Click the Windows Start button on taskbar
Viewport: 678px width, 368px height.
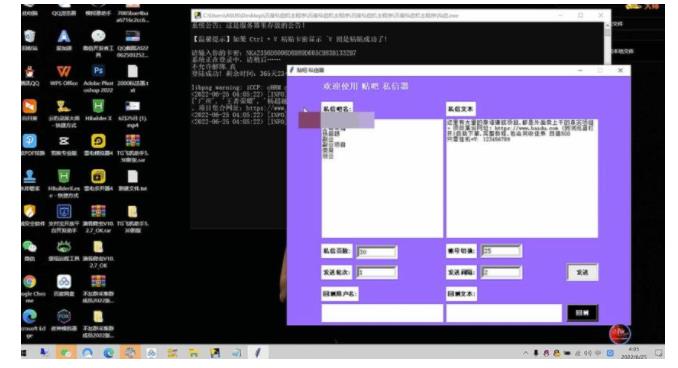coord(24,353)
